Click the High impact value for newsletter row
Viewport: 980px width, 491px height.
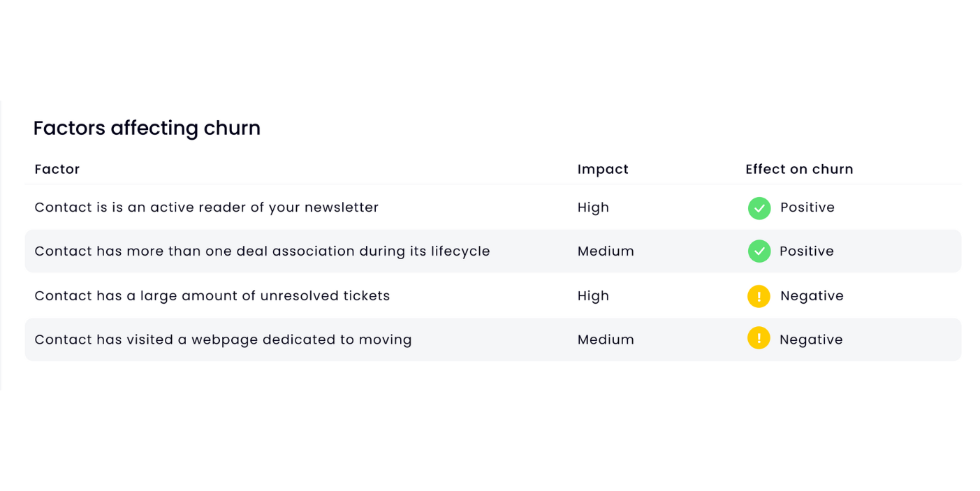tap(593, 207)
